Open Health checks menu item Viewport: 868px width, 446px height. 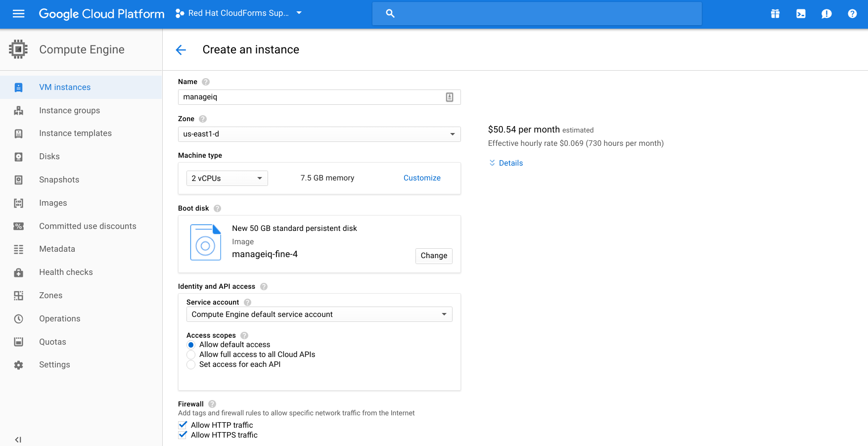[81, 272]
